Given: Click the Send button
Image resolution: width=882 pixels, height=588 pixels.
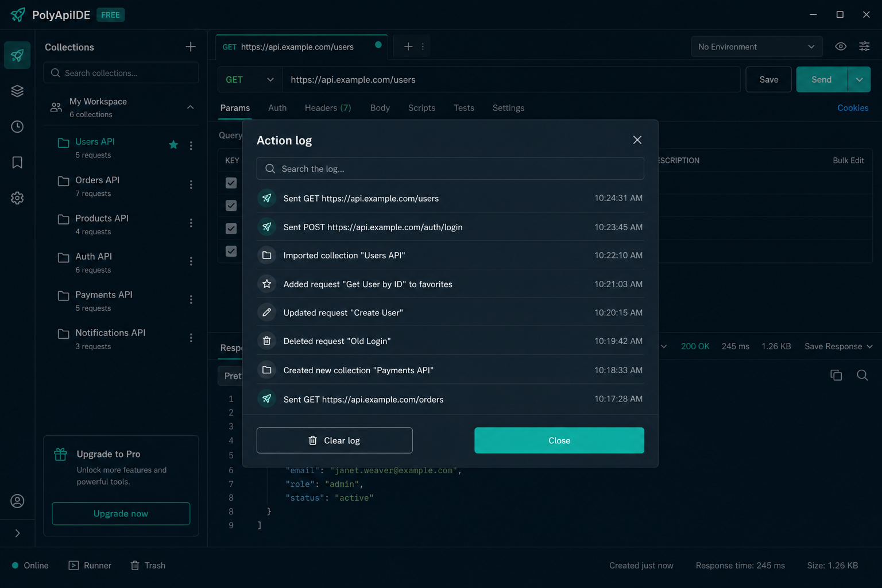Looking at the screenshot, I should [821, 80].
